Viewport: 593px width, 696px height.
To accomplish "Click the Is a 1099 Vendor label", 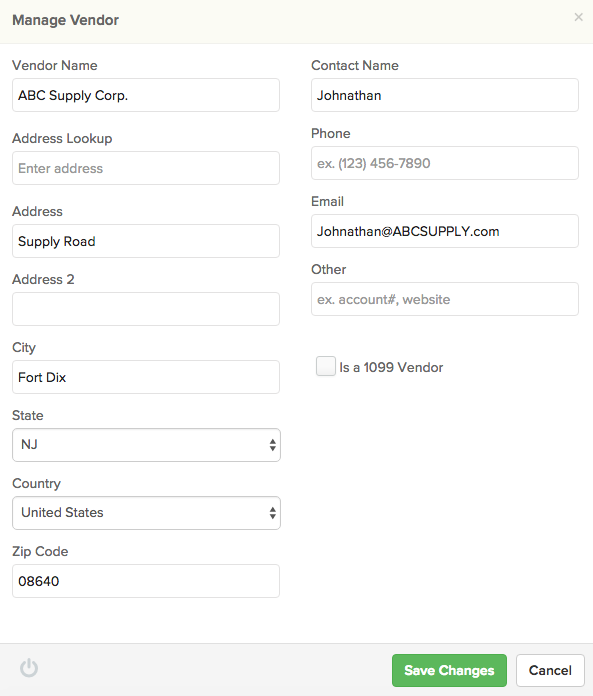I will tap(391, 368).
